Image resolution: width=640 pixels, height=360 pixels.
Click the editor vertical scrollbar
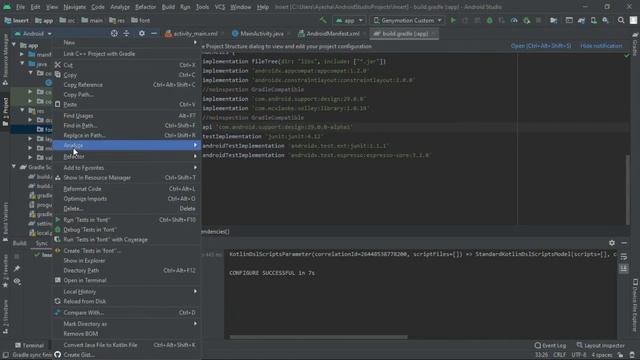pos(628,190)
